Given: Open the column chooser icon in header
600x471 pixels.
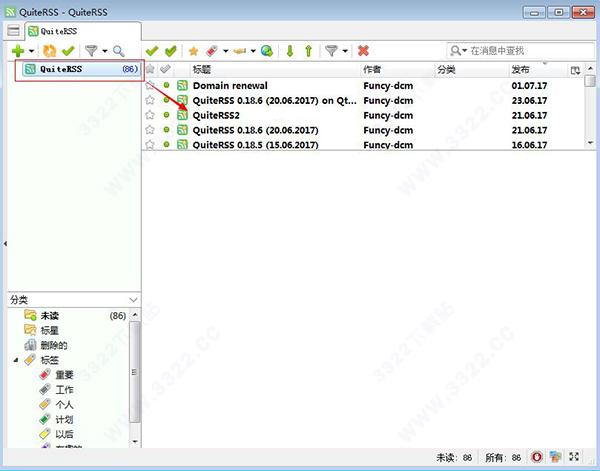Looking at the screenshot, I should pos(575,70).
